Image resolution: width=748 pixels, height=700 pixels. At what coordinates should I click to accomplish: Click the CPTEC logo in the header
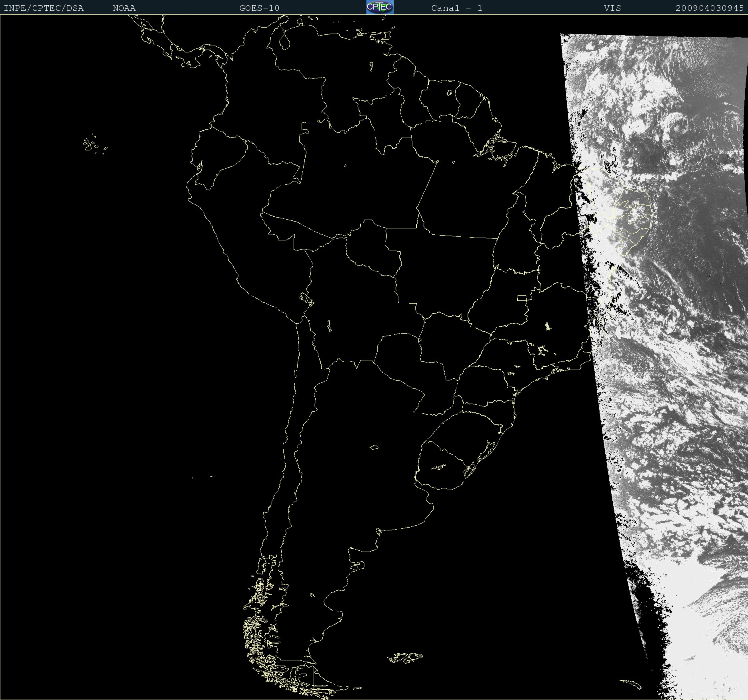380,7
